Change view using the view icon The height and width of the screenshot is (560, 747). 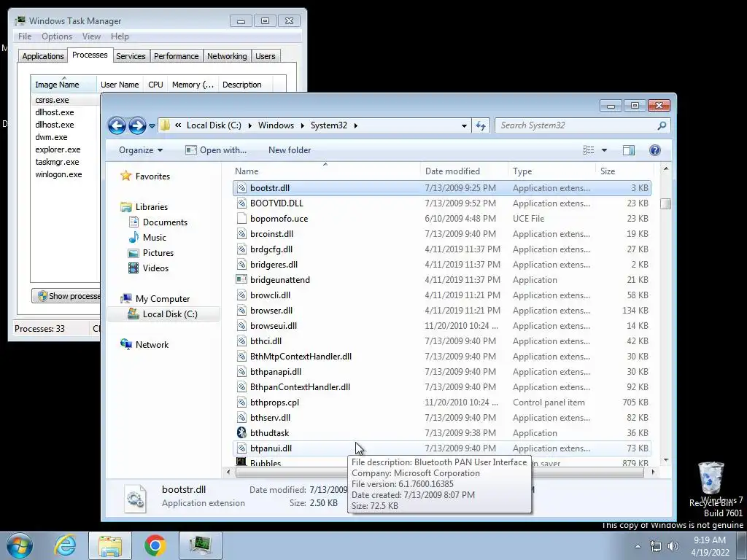(589, 150)
